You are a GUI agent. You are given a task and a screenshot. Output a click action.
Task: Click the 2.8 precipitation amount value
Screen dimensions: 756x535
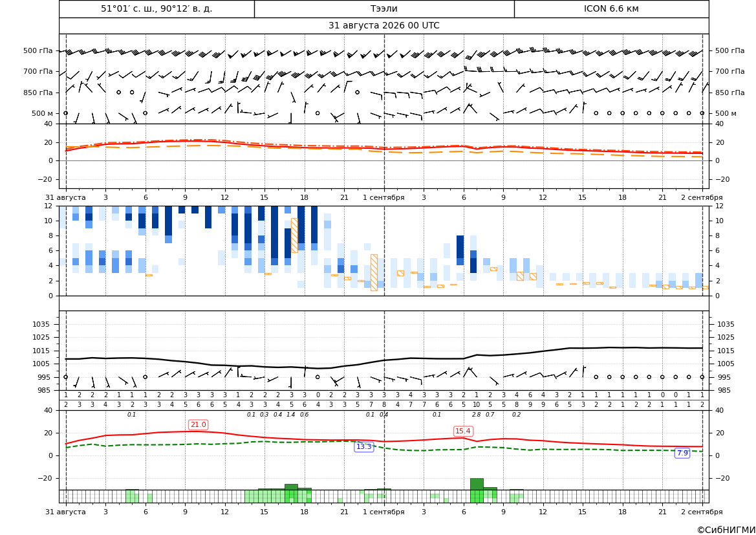point(477,415)
